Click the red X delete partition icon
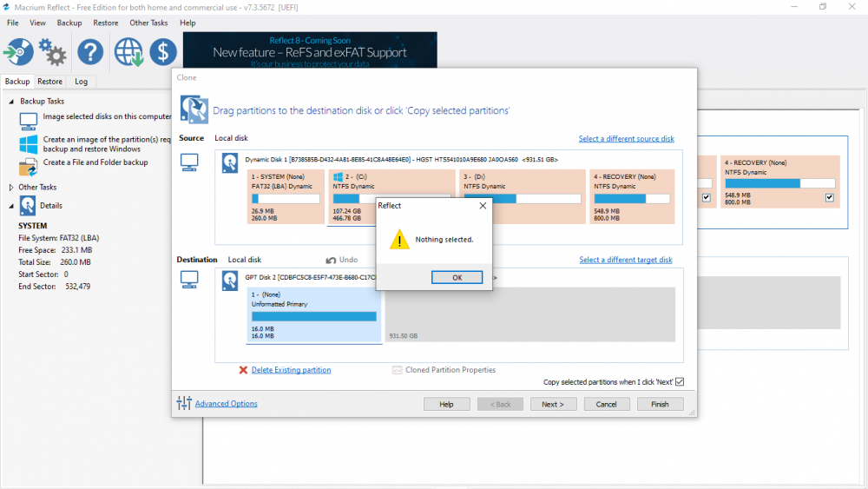Viewport: 868px width, 489px height. [243, 370]
